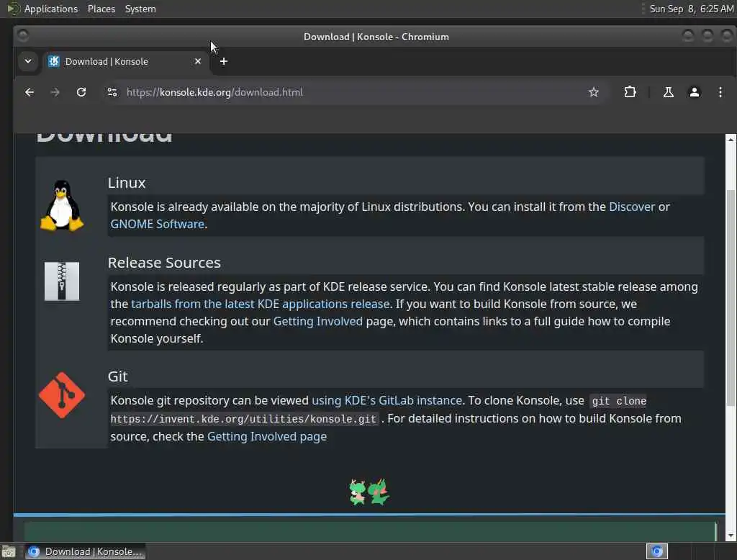The height and width of the screenshot is (560, 737).
Task: Click the Applications menu logo icon
Action: pyautogui.click(x=13, y=9)
